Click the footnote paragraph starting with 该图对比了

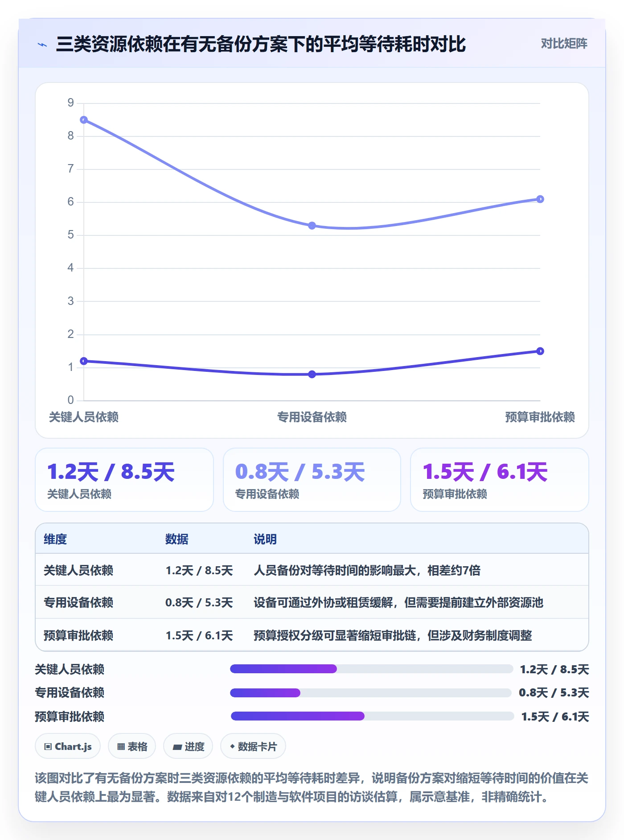pos(312,787)
